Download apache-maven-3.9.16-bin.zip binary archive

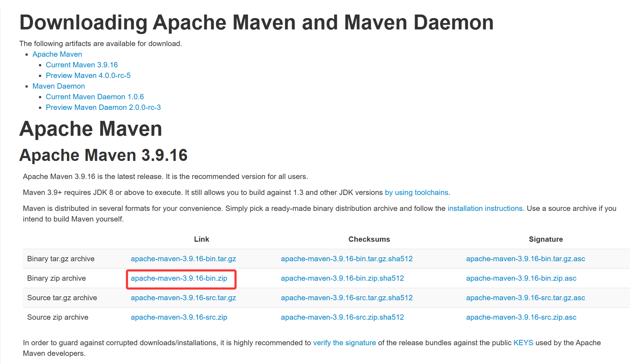(179, 278)
